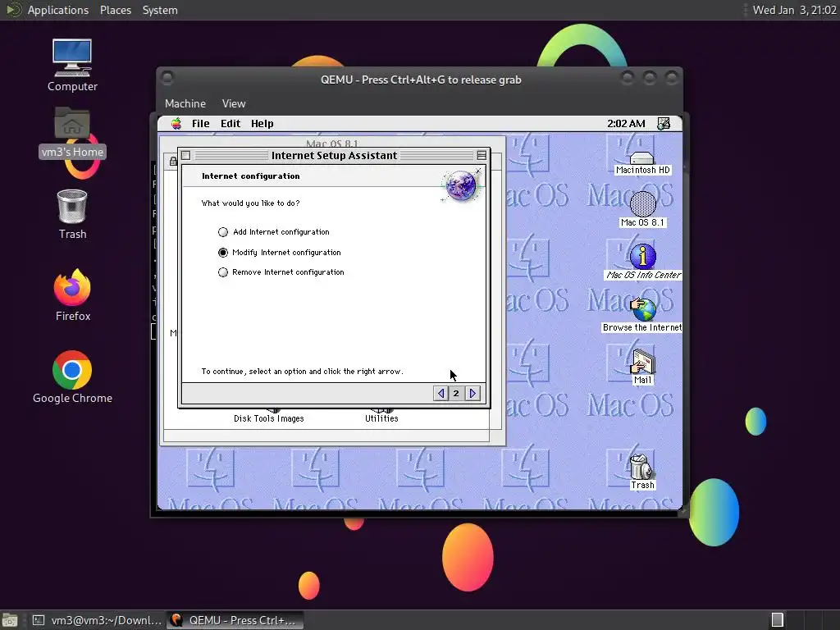Click the right arrow to continue
The image size is (840, 630).
(472, 393)
